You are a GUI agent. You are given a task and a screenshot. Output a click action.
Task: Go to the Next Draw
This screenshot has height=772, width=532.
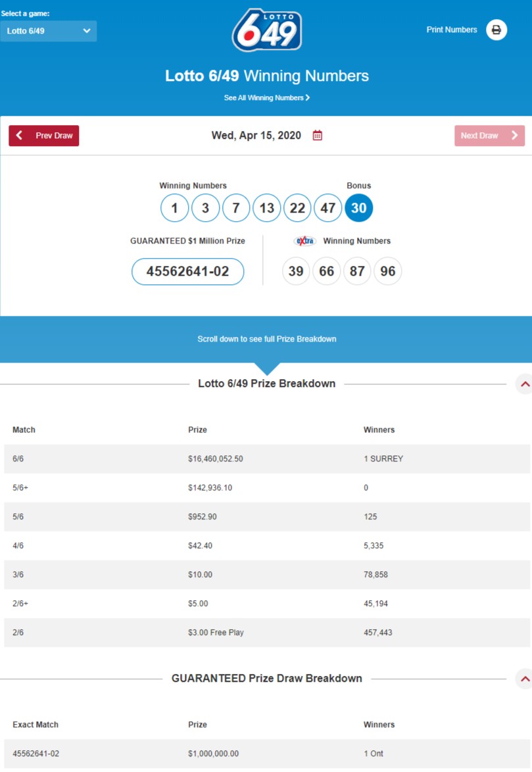click(489, 136)
